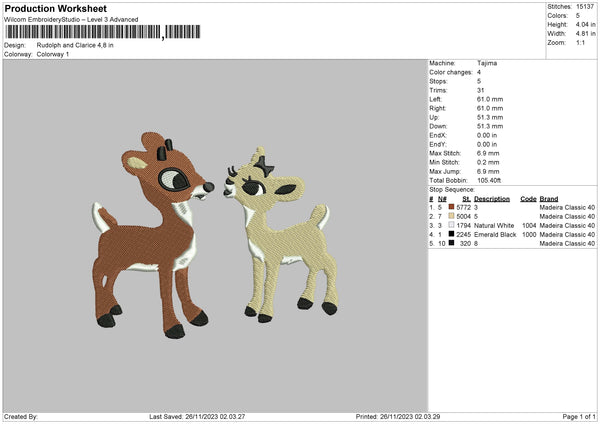This screenshot has width=600, height=424.
Task: Click 'Printed: 26/11/2023 02.03.29' footer text
Action: click(398, 417)
